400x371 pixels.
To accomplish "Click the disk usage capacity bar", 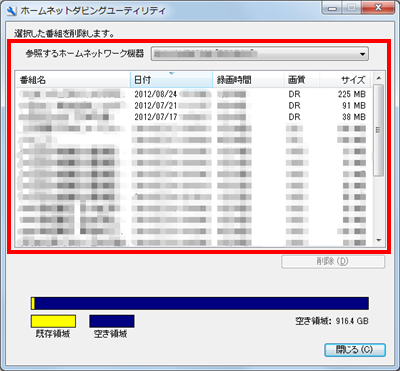I will click(200, 303).
